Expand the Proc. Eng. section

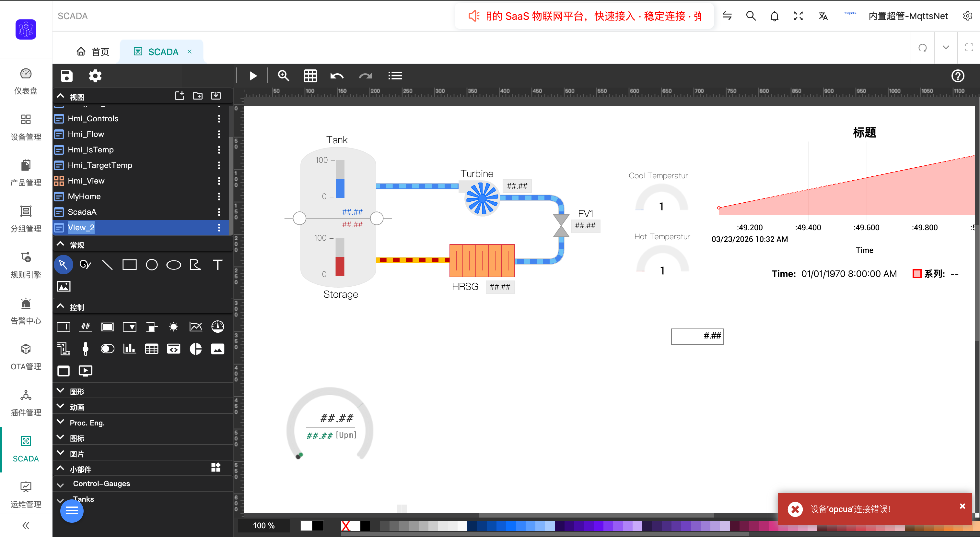click(60, 422)
